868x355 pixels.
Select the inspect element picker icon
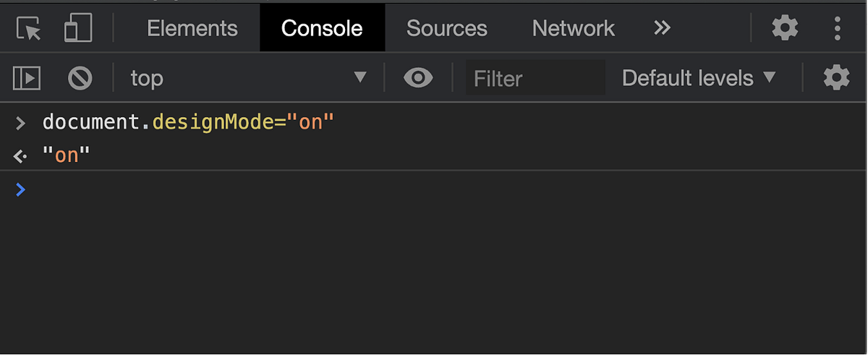pyautogui.click(x=29, y=28)
